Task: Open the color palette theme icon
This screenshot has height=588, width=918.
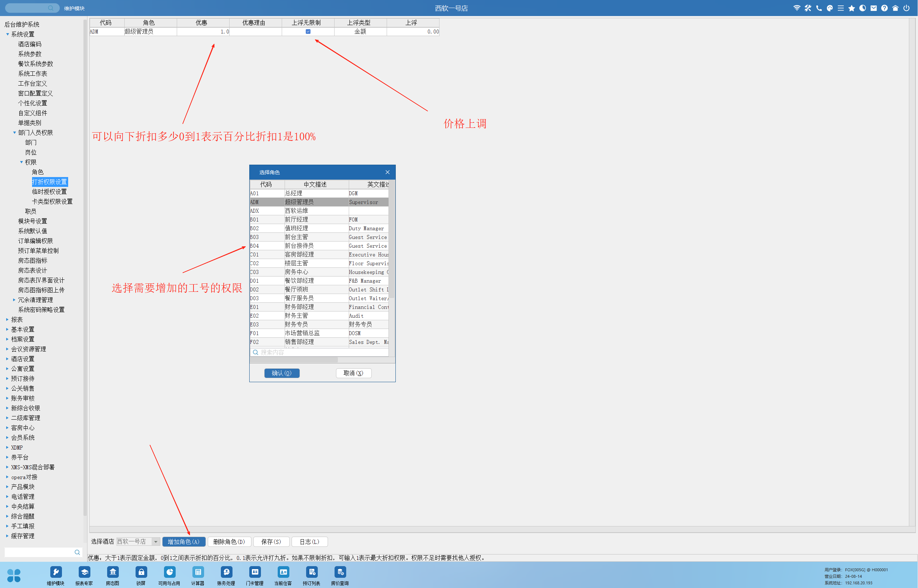Action: (830, 8)
